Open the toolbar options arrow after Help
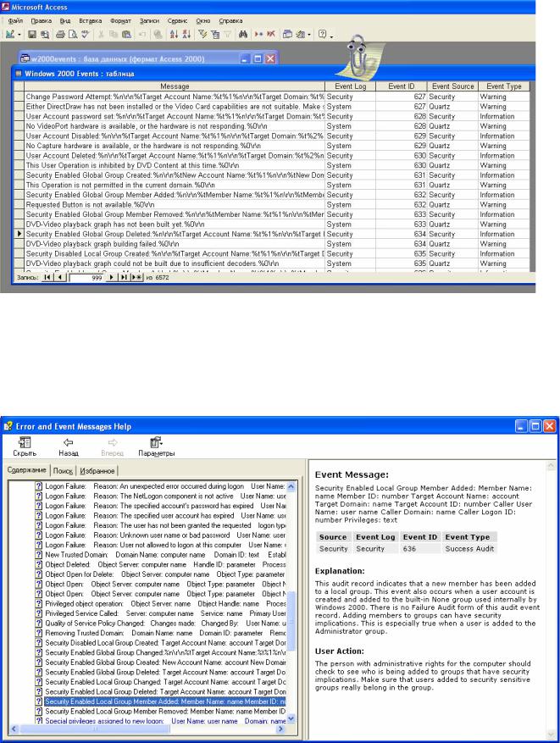Screen dimensions: 560x743 click(x=331, y=36)
